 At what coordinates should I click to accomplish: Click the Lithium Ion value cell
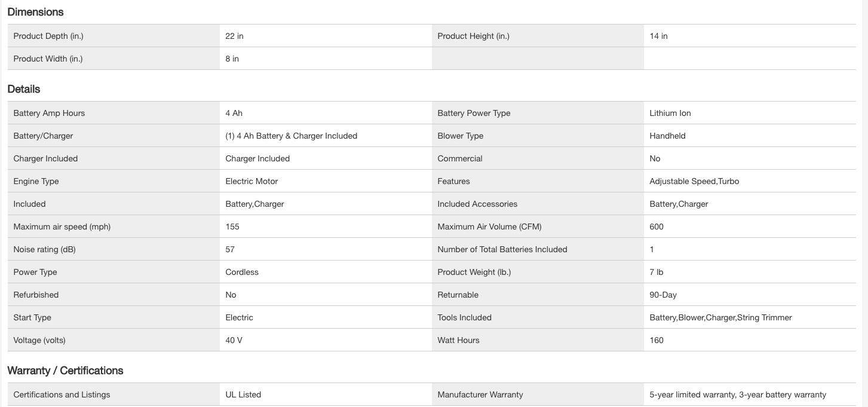pos(670,113)
